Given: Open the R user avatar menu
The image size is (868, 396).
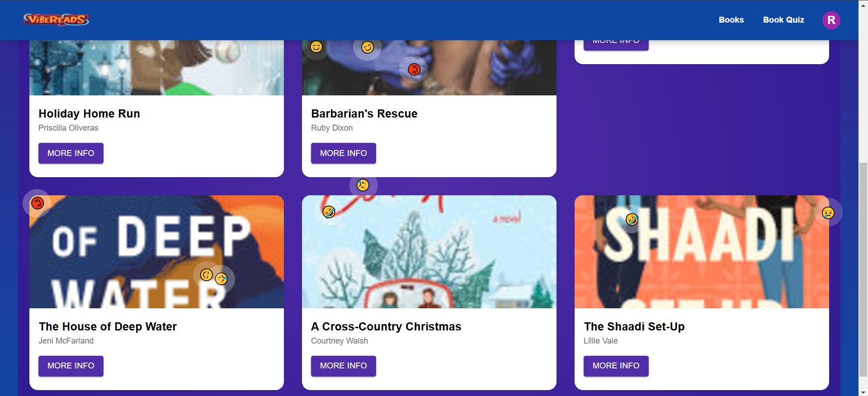Looking at the screenshot, I should click(831, 20).
